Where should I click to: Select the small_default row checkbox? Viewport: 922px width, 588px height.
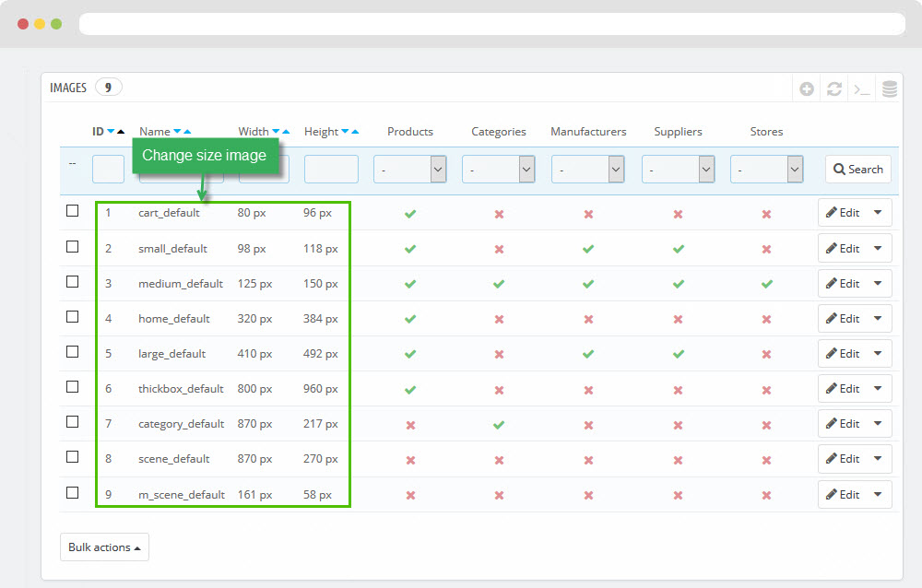(x=72, y=246)
